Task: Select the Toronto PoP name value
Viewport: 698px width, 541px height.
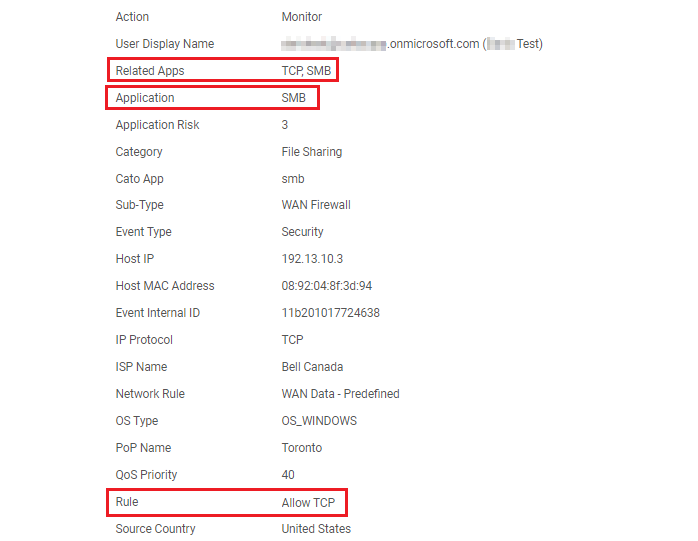Action: pyautogui.click(x=302, y=448)
